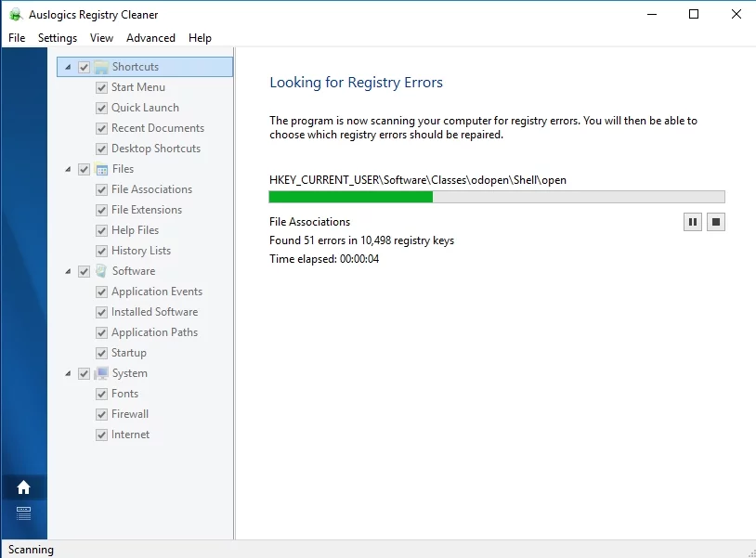Screen dimensions: 756x558
Task: Click the Shortcuts folder icon
Action: (x=101, y=67)
